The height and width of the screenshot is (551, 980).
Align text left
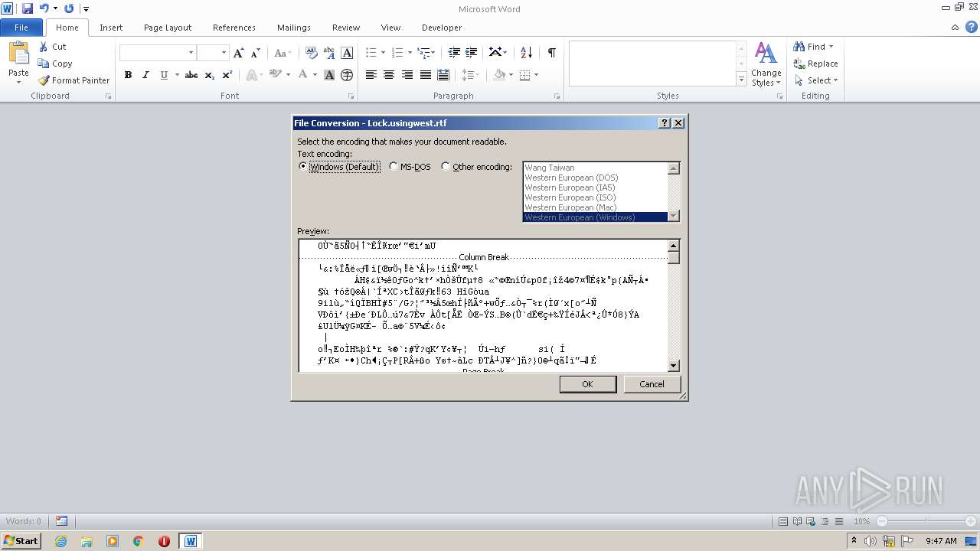tap(371, 75)
